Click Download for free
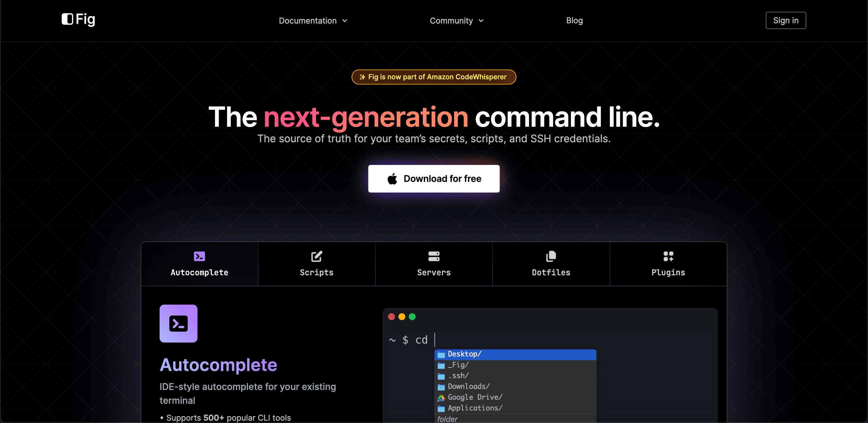This screenshot has height=423, width=868. (434, 178)
